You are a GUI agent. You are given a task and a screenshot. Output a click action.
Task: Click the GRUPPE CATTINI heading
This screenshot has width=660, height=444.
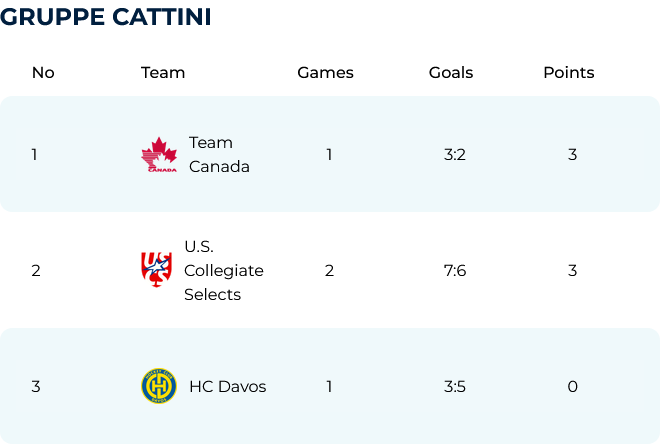[x=106, y=18]
